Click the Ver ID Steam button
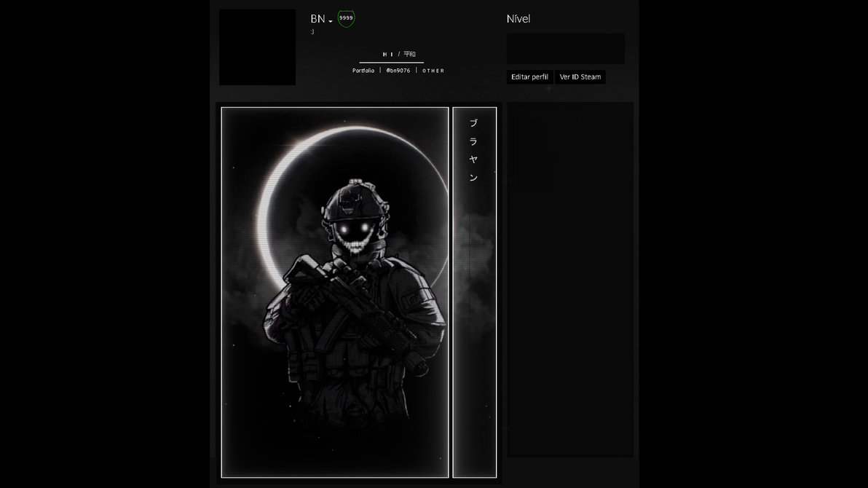This screenshot has height=488, width=868. tap(580, 77)
